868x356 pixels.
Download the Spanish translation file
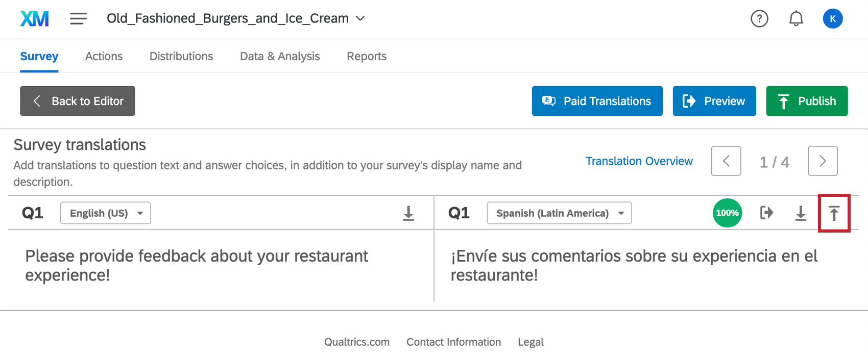(x=801, y=213)
